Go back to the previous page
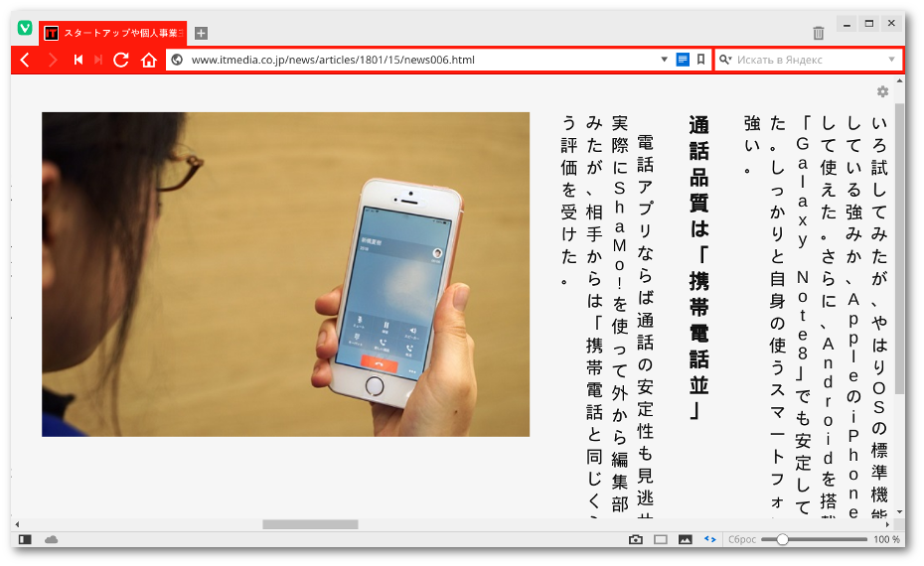The image size is (924, 566). click(x=25, y=61)
